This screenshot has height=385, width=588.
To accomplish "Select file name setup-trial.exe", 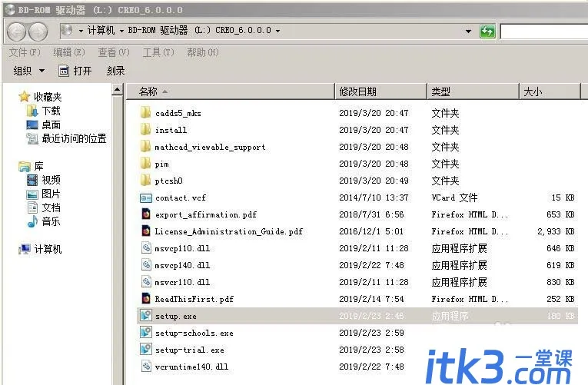I will click(x=189, y=350).
